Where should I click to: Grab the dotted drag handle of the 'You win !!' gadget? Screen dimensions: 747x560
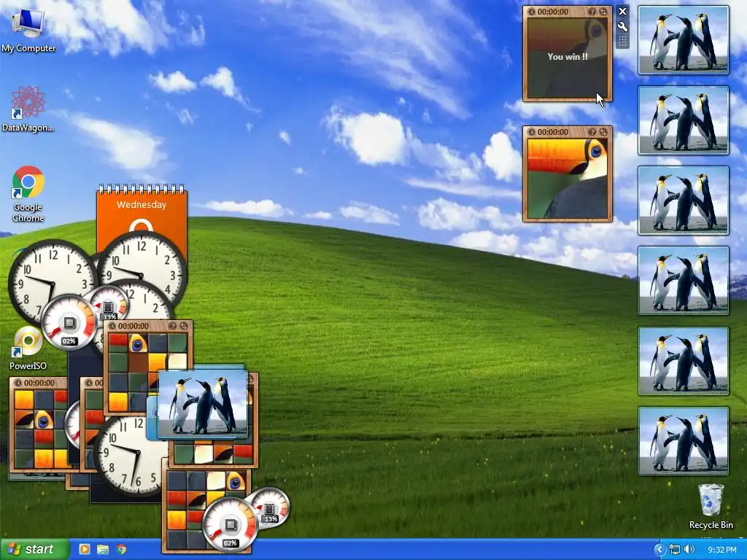point(622,42)
